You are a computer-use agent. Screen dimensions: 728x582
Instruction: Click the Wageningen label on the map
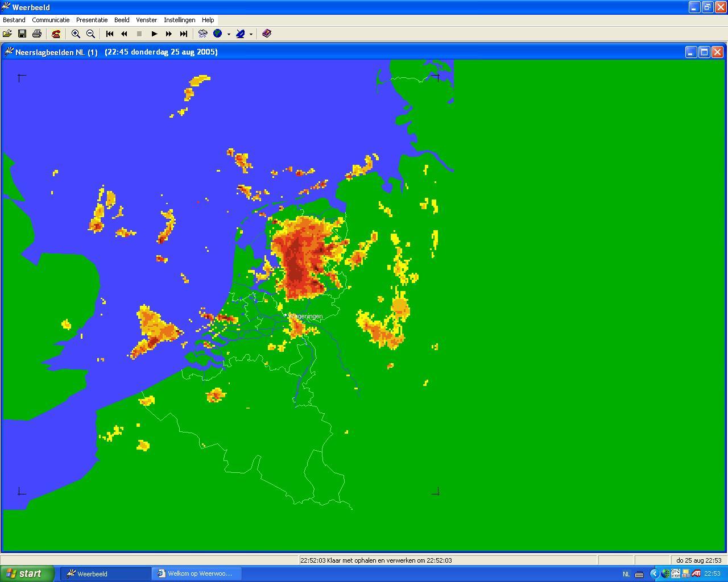point(306,316)
